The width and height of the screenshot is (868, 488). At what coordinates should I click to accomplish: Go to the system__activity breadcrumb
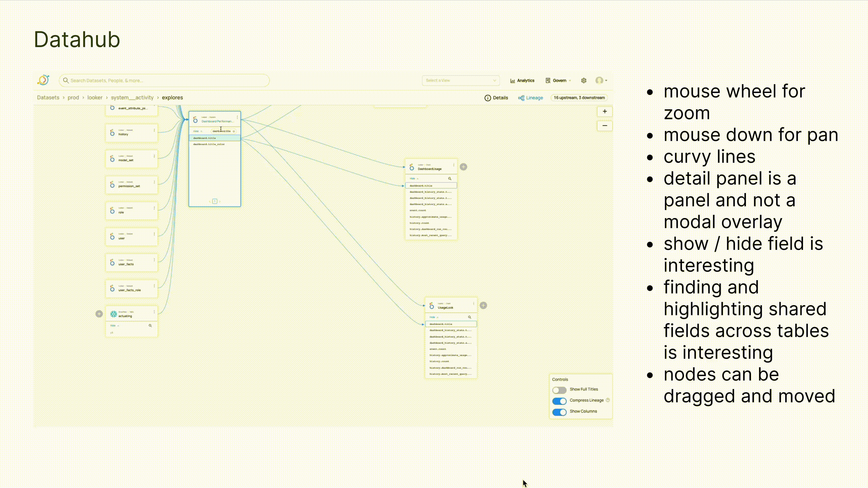pos(132,97)
